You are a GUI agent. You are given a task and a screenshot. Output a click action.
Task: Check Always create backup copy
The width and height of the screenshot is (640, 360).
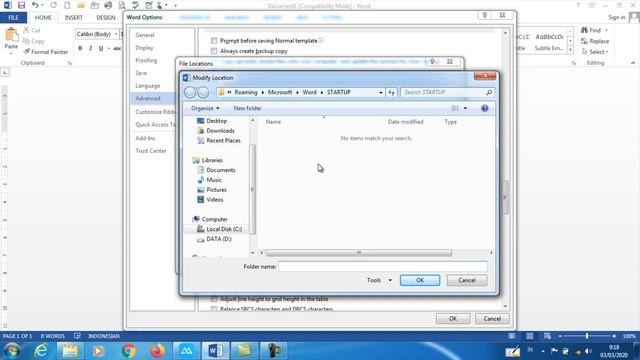(214, 51)
